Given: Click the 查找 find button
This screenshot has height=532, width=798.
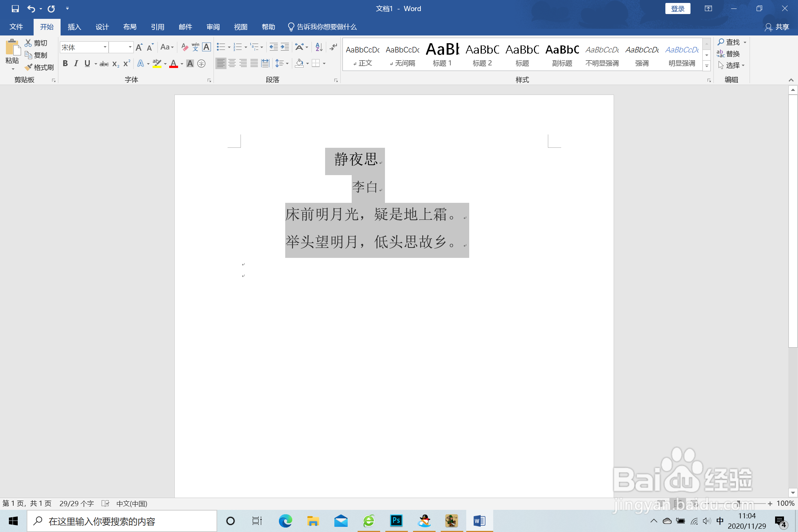Looking at the screenshot, I should coord(729,42).
